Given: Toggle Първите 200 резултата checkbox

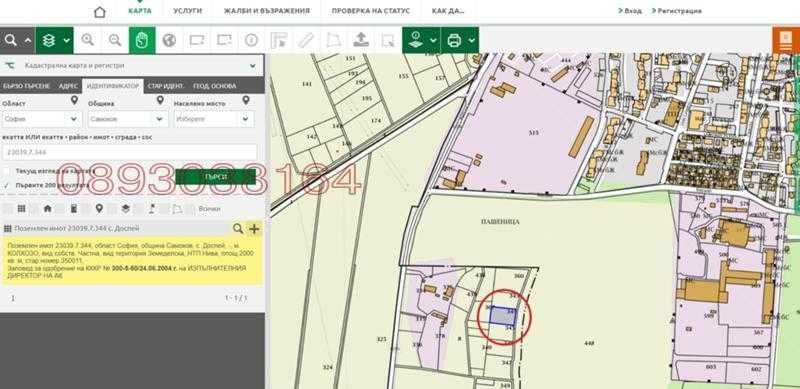Looking at the screenshot, I should (6, 185).
